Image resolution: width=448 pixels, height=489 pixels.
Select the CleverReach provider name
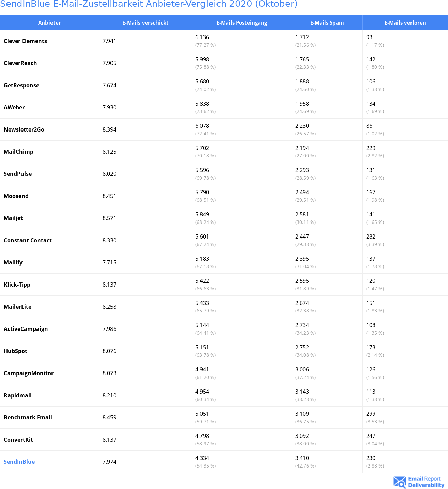point(20,63)
